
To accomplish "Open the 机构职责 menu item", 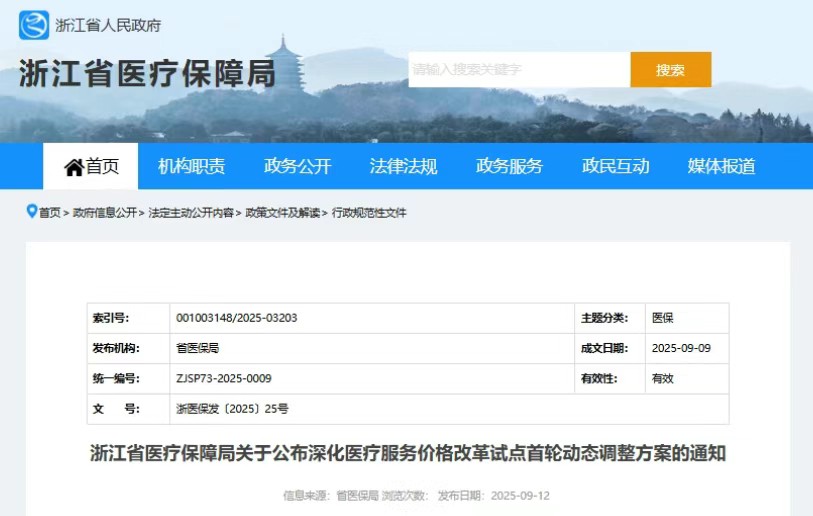I will click(191, 167).
